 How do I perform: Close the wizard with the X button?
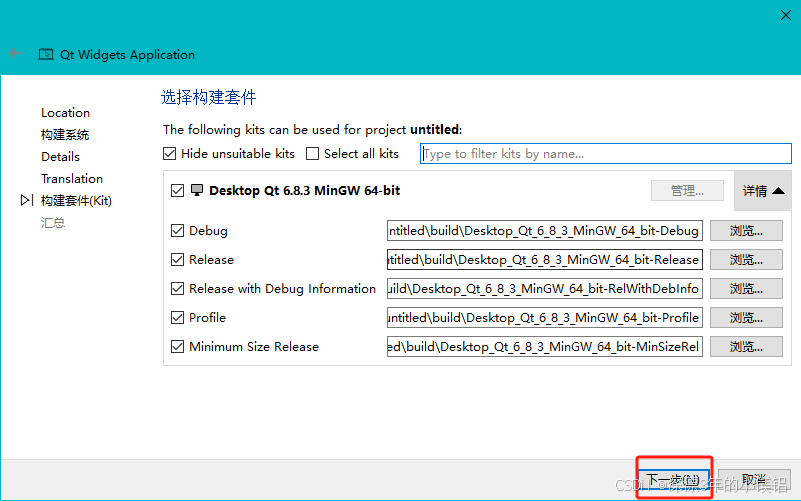(x=786, y=15)
